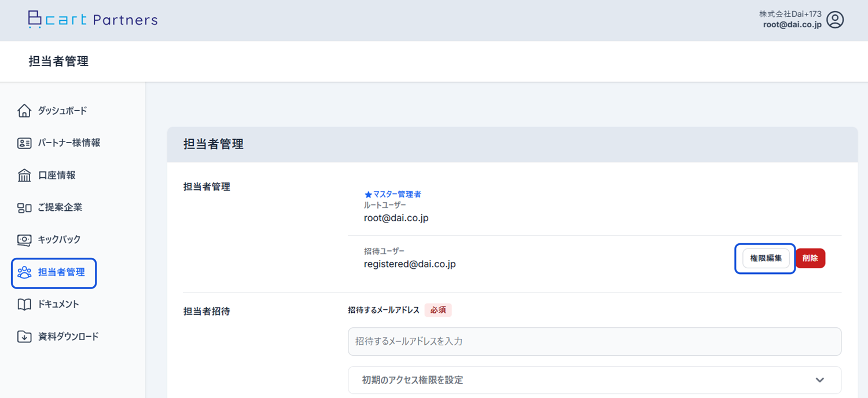
Task: Focus the 招待するメールアドレス input field
Action: (594, 341)
